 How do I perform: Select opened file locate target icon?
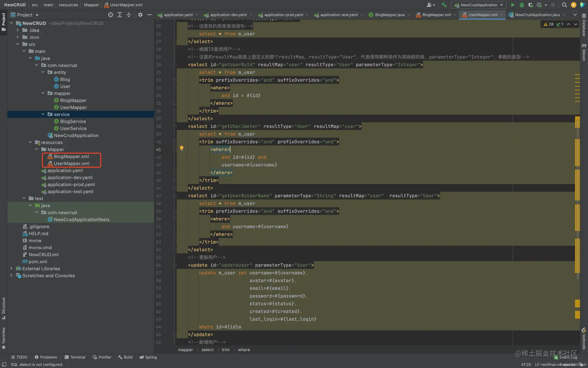point(110,15)
